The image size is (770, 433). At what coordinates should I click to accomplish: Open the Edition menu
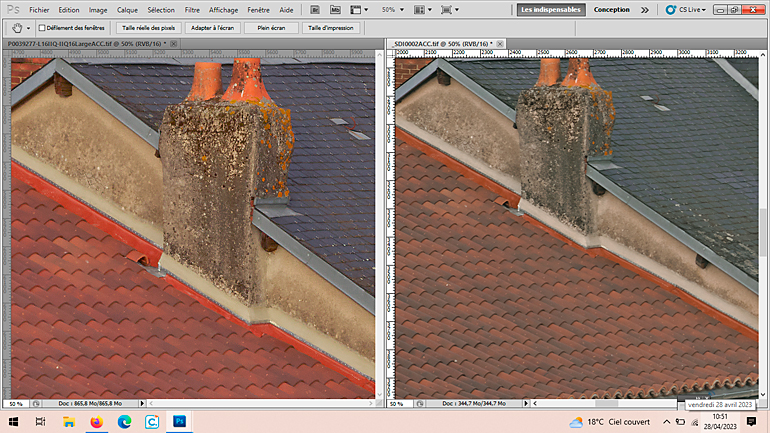pyautogui.click(x=69, y=10)
